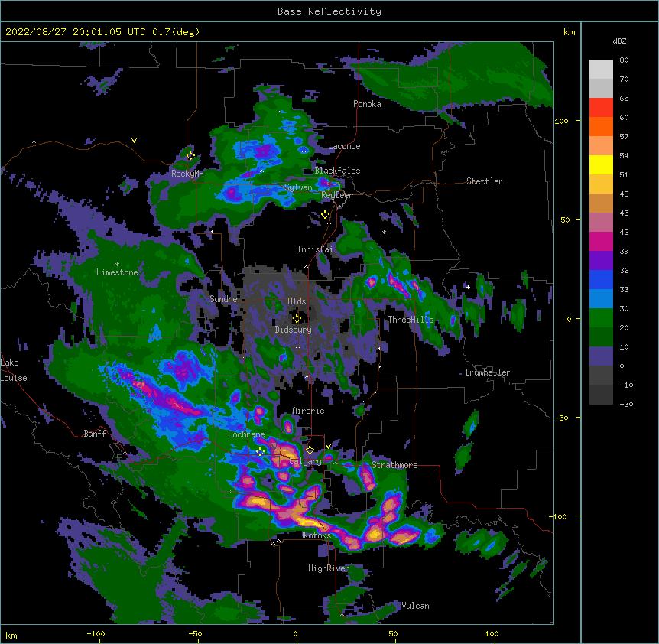Click the yellow diamond marker south of RedDeer
This screenshot has height=644, width=659.
325,215
